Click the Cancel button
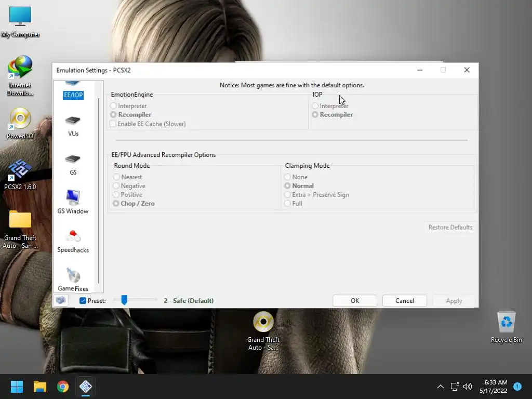The image size is (532, 399). point(404,301)
